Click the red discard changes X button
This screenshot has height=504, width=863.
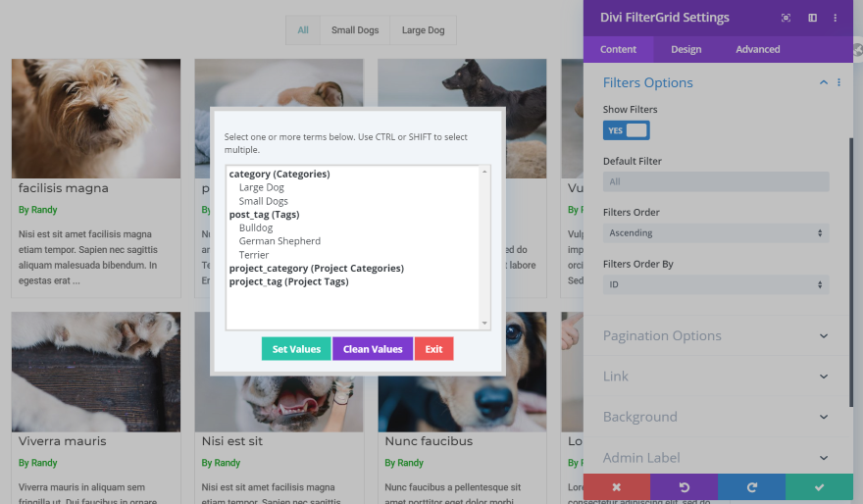pos(617,487)
